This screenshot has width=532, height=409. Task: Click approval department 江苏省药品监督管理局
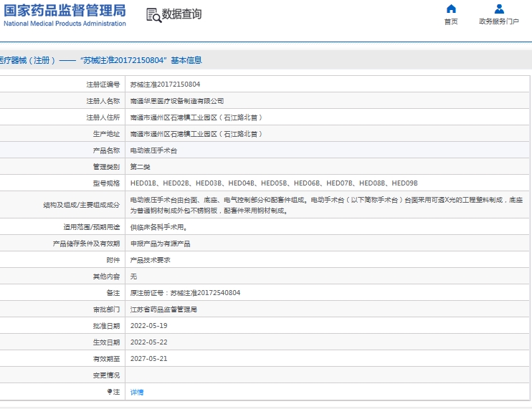tap(163, 309)
